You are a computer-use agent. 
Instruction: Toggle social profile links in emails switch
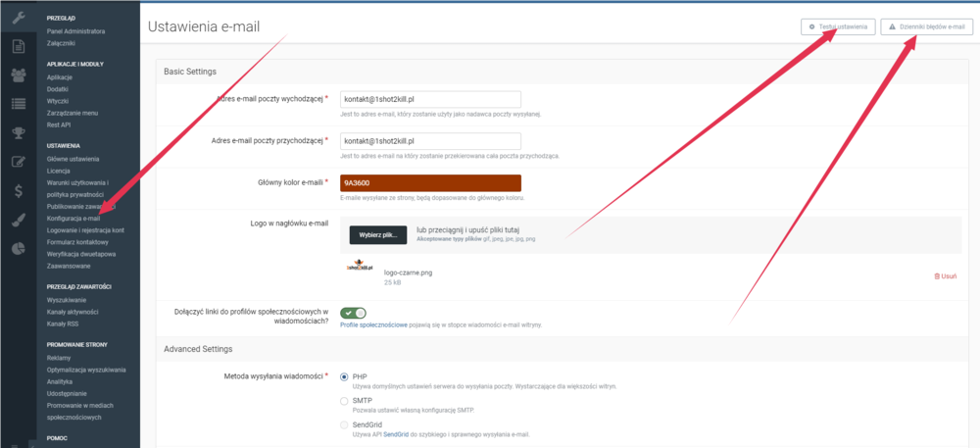tap(353, 313)
